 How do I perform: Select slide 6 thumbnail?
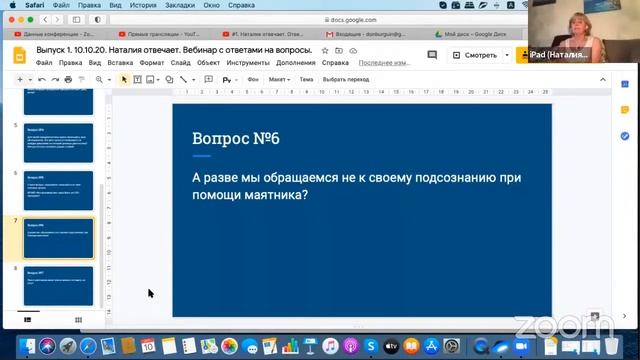point(58,191)
